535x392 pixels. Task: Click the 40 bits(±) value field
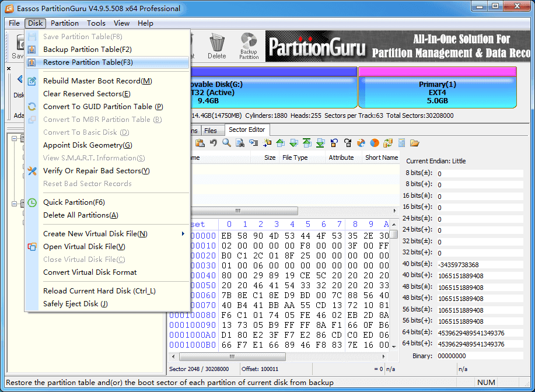tap(480, 265)
